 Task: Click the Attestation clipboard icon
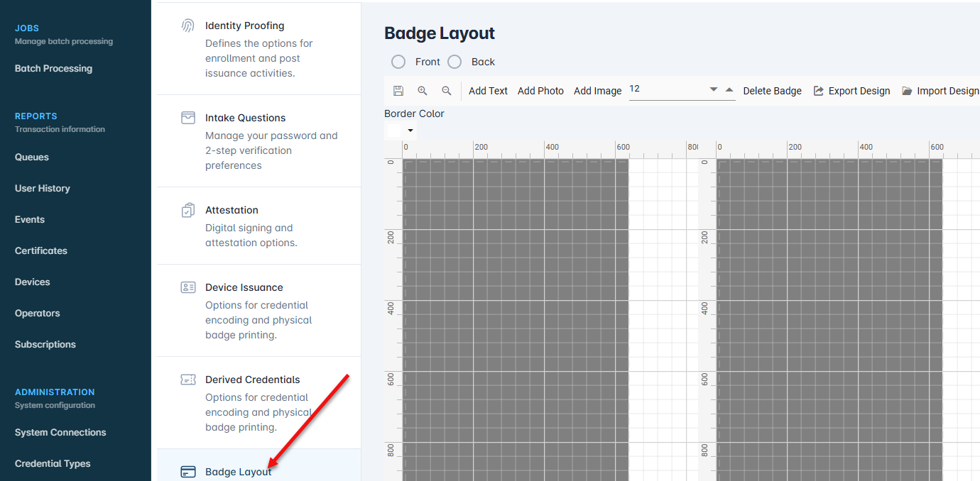[188, 210]
